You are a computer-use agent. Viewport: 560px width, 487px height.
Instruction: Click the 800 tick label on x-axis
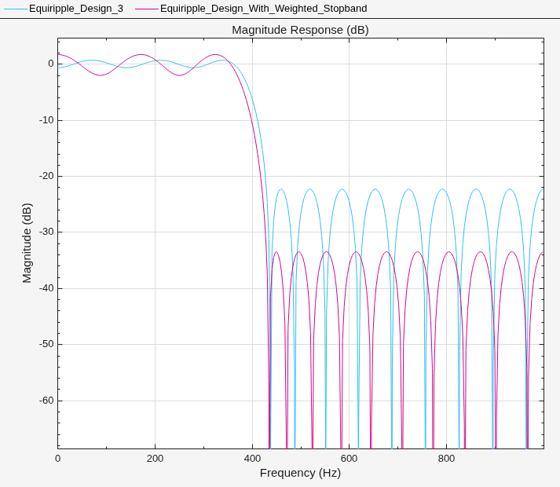pos(446,458)
